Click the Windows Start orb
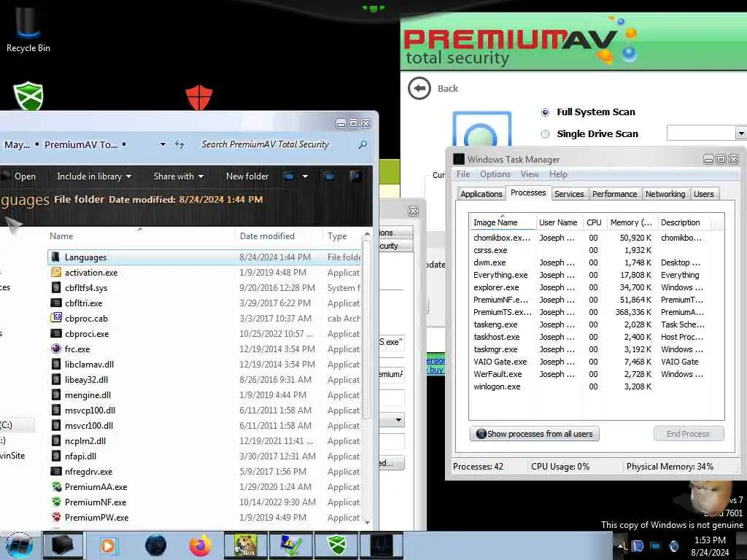Viewport: 747px width, 560px height. pyautogui.click(x=19, y=545)
